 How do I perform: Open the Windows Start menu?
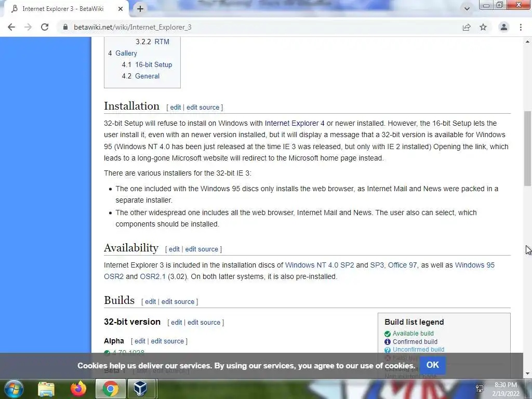tap(14, 389)
